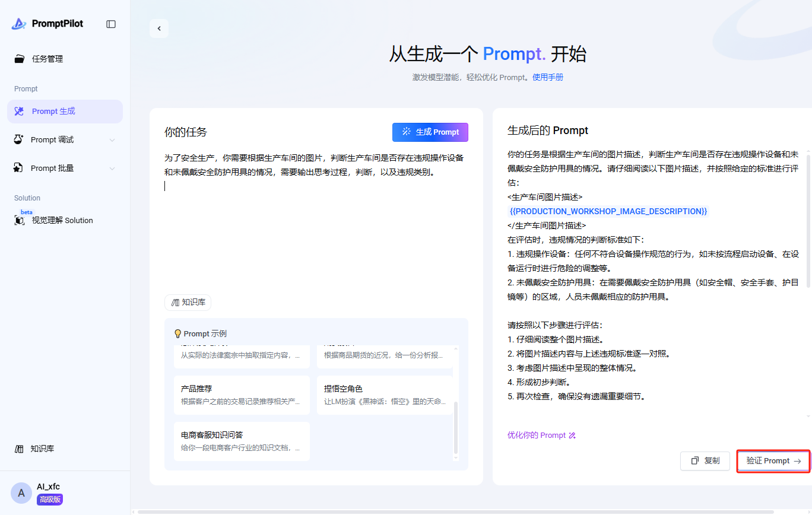Open 知识库 at the sidebar bottom

(x=42, y=449)
